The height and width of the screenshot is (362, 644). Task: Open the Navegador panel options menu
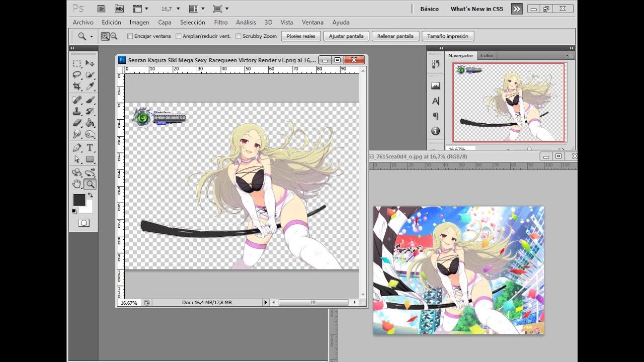pyautogui.click(x=570, y=55)
